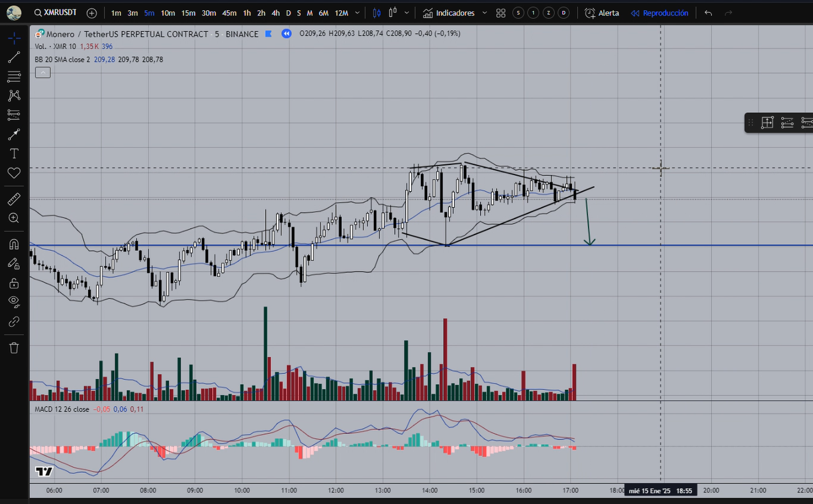Undo the last chart action
Viewport: 813px width, 504px height.
click(x=708, y=13)
